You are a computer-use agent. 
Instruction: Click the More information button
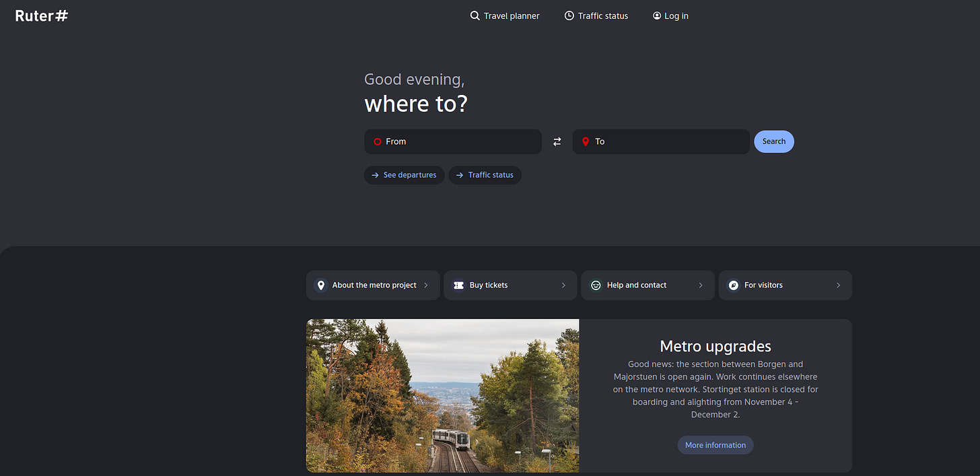(715, 445)
